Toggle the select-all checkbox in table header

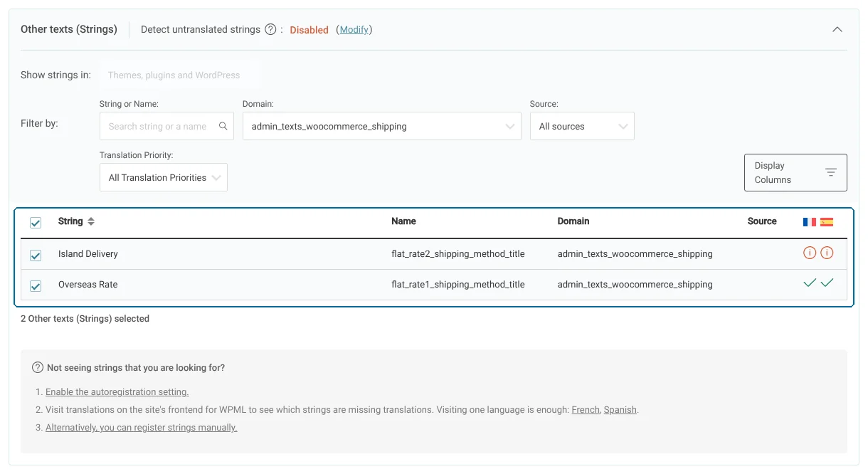point(36,223)
